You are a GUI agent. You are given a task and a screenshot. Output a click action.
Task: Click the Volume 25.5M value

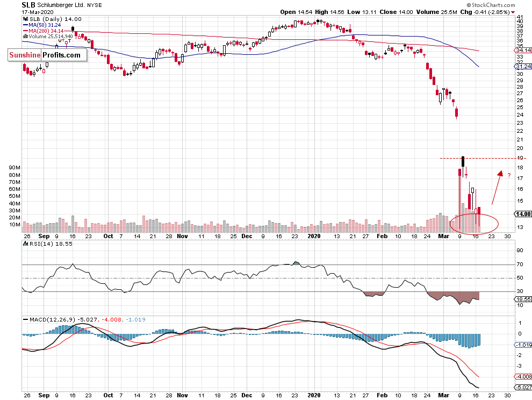coord(437,12)
